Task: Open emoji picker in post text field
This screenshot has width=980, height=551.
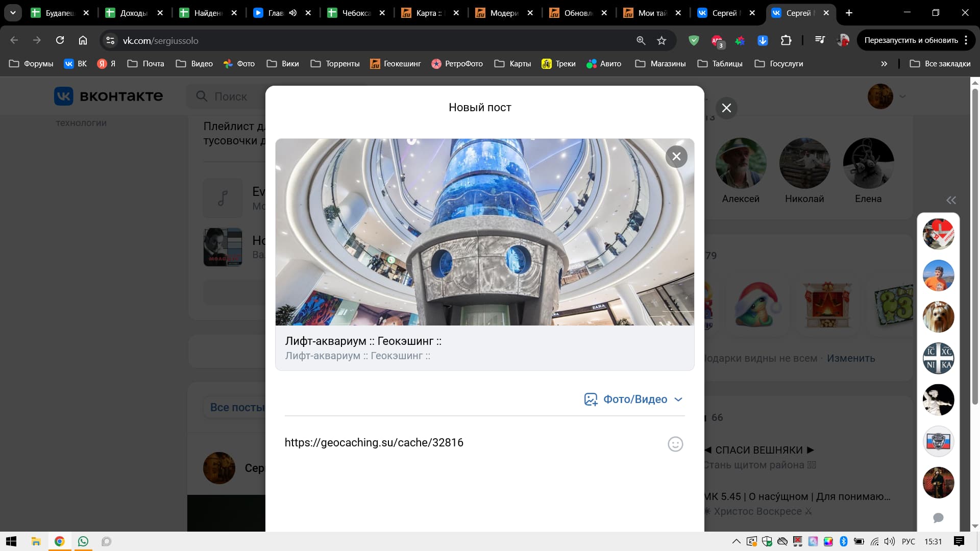Action: click(x=675, y=444)
